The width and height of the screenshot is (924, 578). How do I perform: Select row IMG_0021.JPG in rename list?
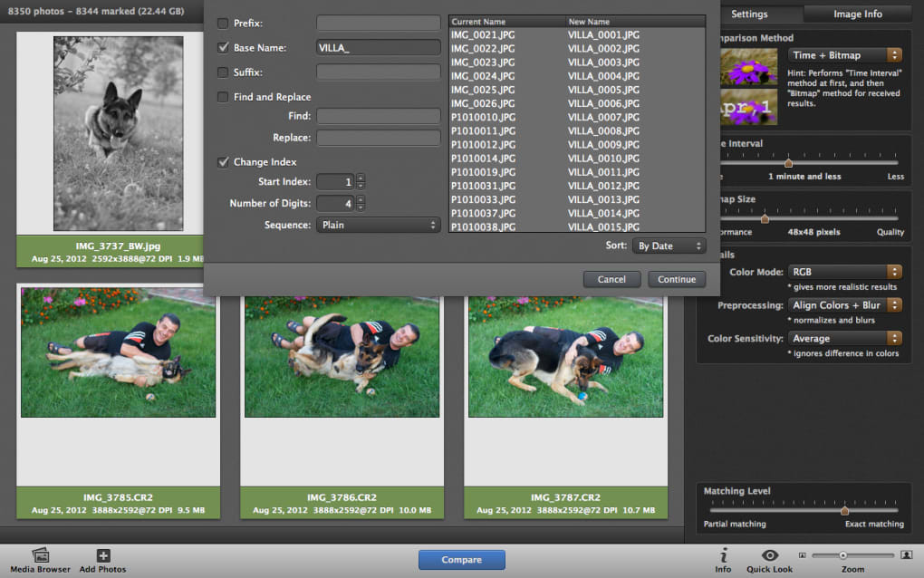pyautogui.click(x=577, y=34)
